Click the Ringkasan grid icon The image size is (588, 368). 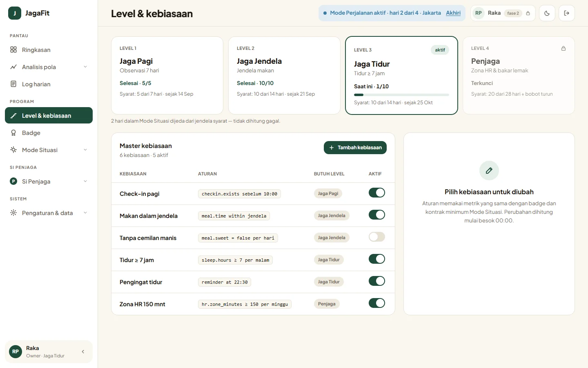click(x=13, y=50)
